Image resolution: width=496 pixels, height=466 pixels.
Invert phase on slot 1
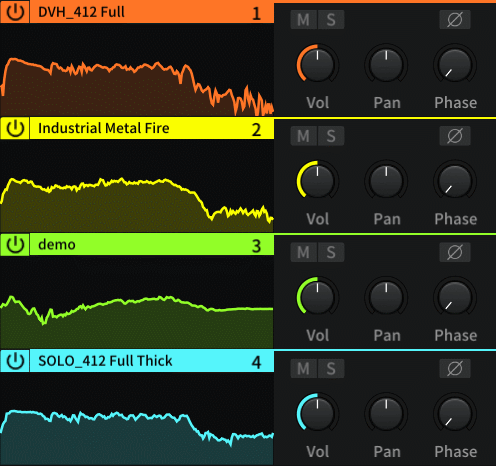coord(455,19)
